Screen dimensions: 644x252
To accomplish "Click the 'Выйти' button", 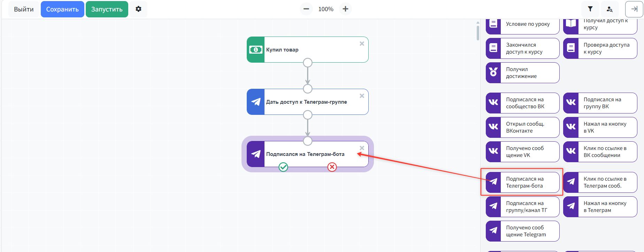I will coord(24,9).
